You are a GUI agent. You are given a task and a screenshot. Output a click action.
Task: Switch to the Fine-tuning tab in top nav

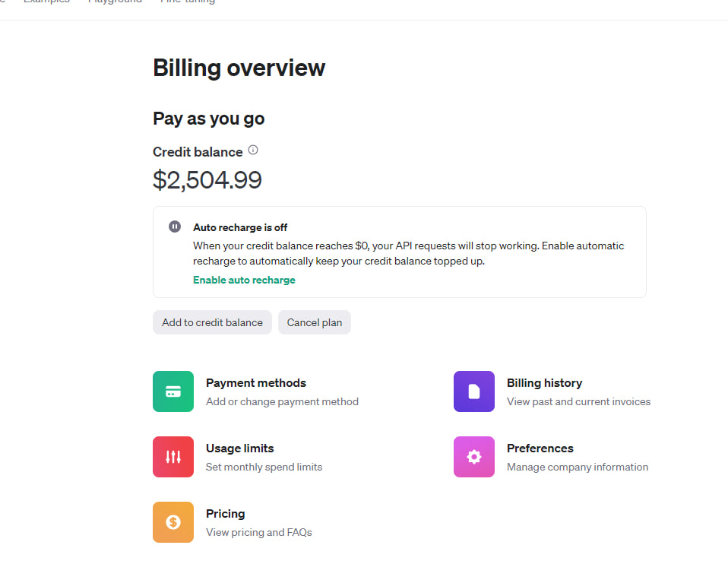click(188, 2)
